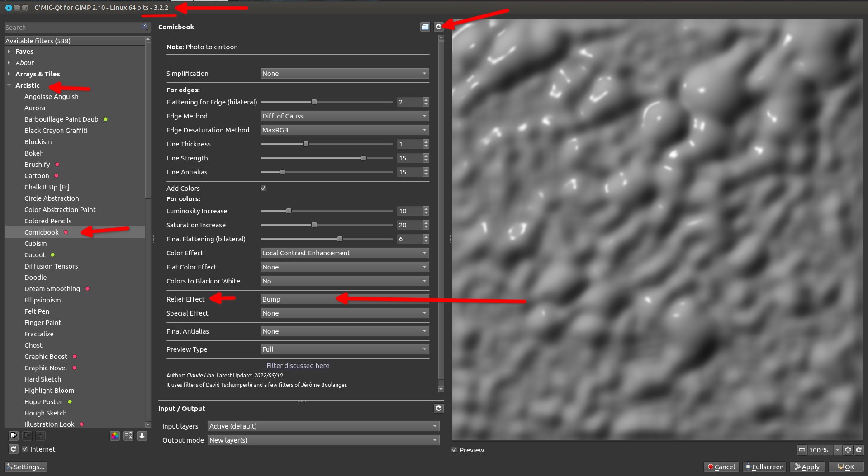Click the Line Strength slider handle

(364, 158)
